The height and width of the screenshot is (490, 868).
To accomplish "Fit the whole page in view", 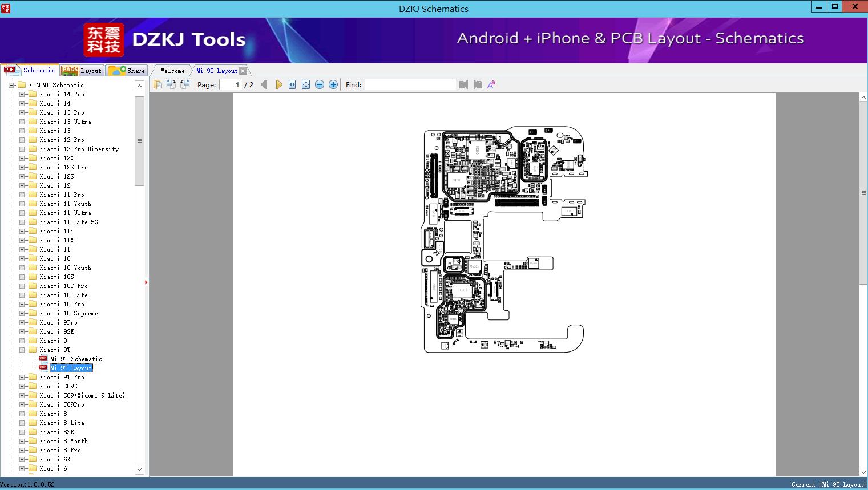I will pyautogui.click(x=306, y=84).
